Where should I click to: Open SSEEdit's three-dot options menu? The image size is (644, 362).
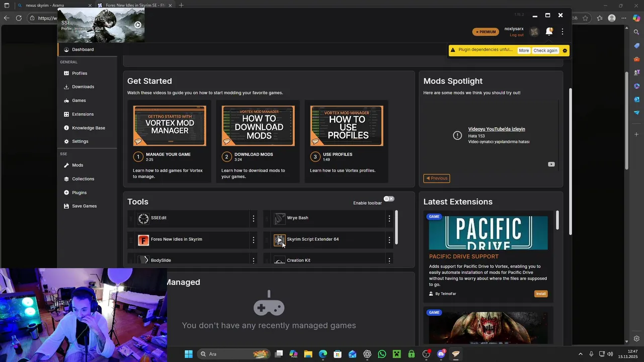254,218
